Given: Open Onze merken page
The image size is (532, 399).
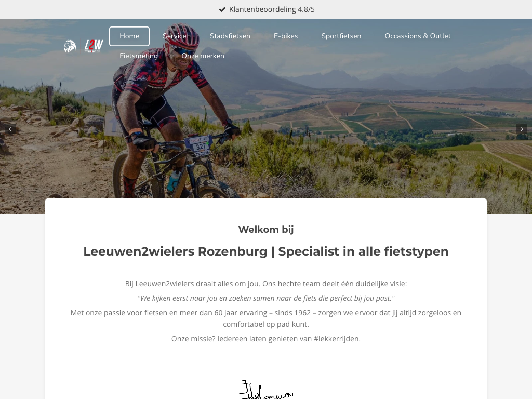Looking at the screenshot, I should click(203, 56).
